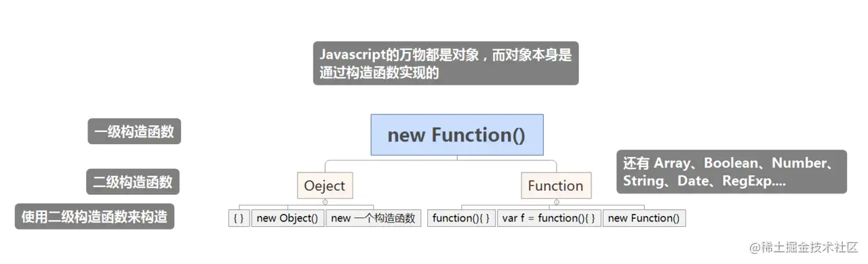Screen dimensions: 868x264
Task: Click the 使用二级构造函数来构造 label
Action: tap(94, 217)
